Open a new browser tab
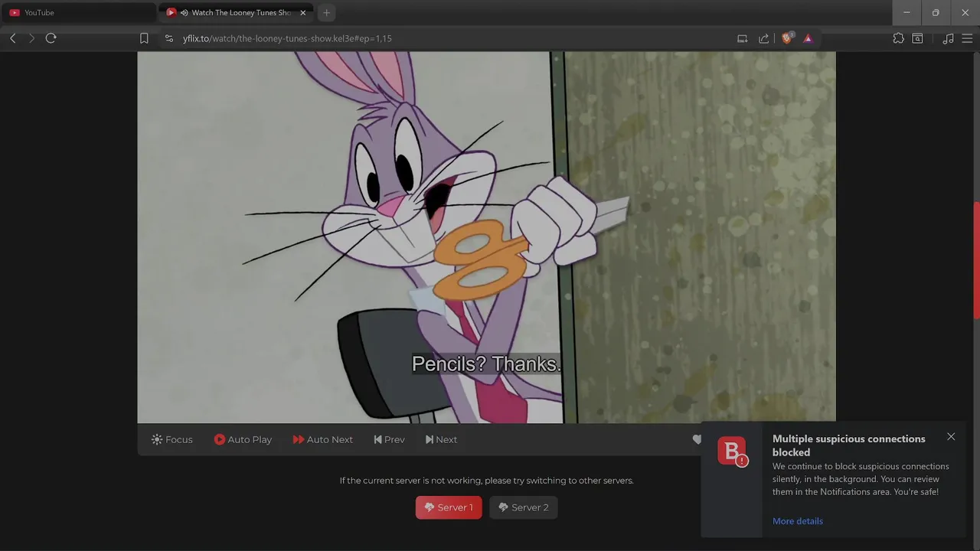The height and width of the screenshot is (551, 980). pyautogui.click(x=326, y=12)
